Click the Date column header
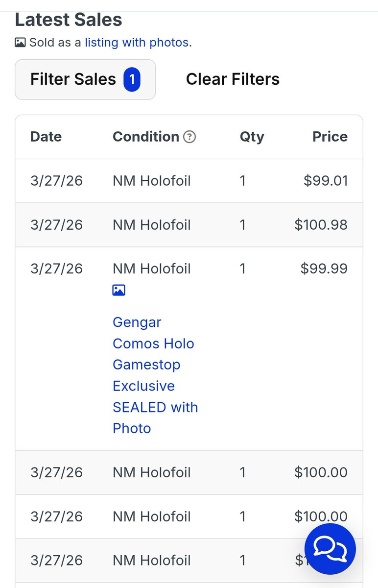Viewport: 378px width, 588px height. 46,137
